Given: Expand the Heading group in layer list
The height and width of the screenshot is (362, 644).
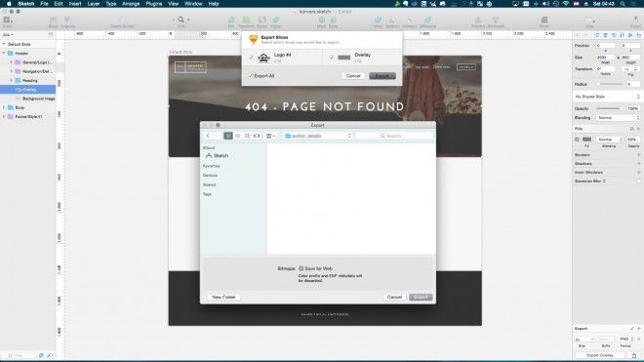Looking at the screenshot, I should (x=12, y=81).
